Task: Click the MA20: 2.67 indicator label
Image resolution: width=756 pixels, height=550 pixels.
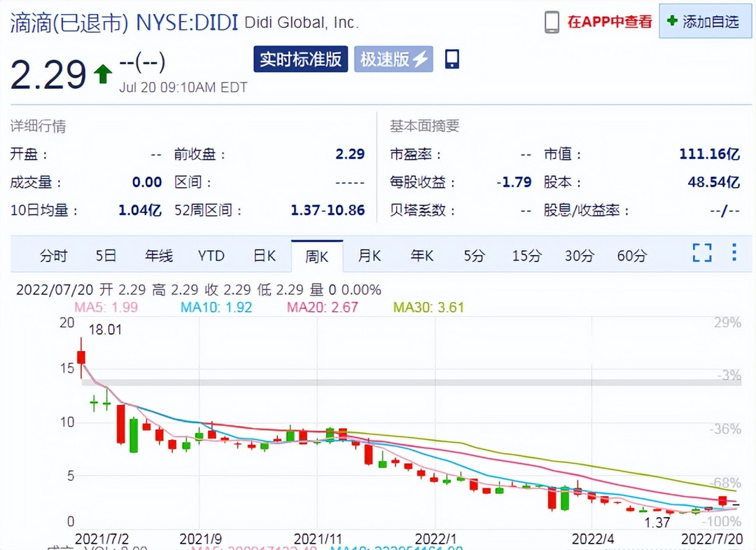Action: click(x=322, y=307)
